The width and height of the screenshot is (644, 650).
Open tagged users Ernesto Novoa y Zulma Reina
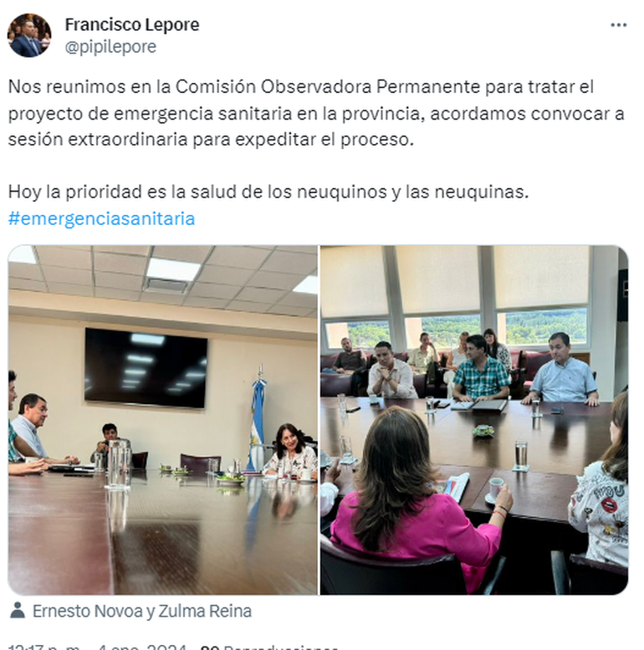pyautogui.click(x=142, y=611)
